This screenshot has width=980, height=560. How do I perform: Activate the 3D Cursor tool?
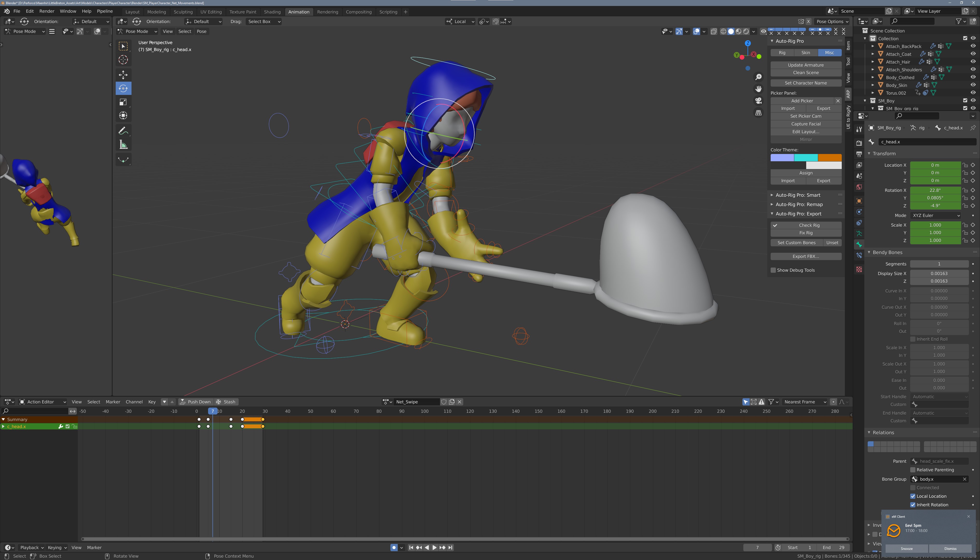coord(123,60)
